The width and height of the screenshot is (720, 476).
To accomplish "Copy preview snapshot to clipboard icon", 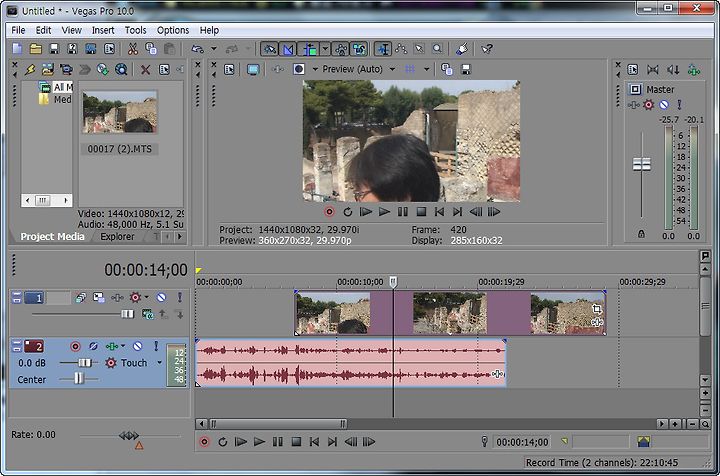I will 447,69.
